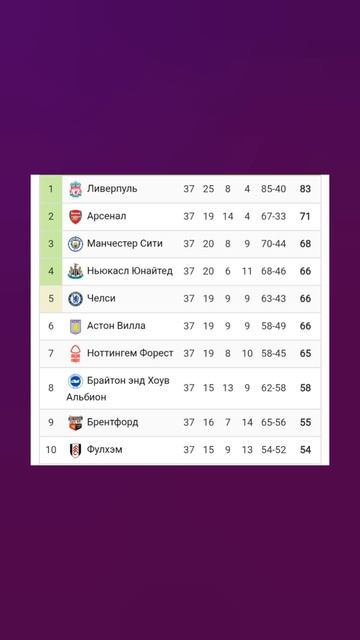The width and height of the screenshot is (360, 640).
Task: Click the Brighton club crest icon
Action: pos(75,381)
